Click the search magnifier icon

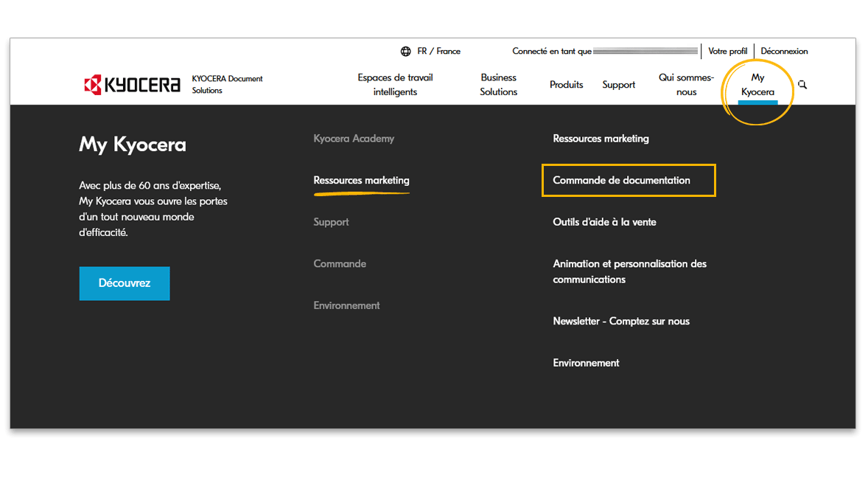tap(802, 85)
